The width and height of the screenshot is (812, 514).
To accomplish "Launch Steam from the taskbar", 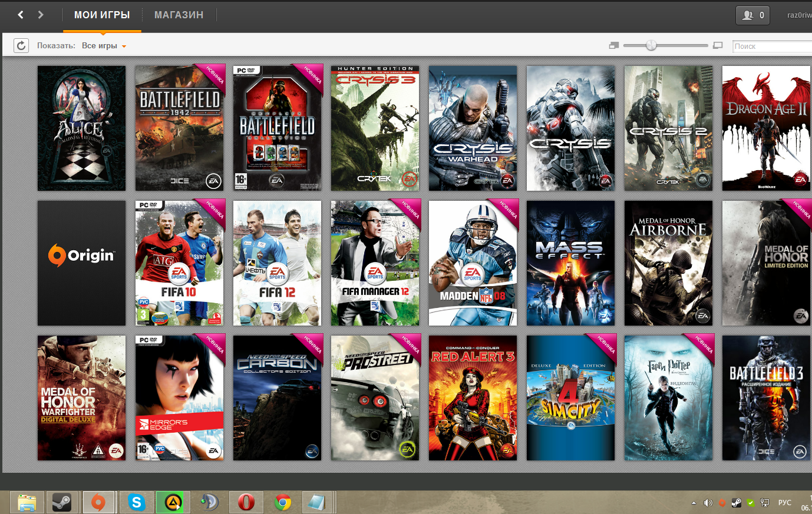I will click(62, 502).
